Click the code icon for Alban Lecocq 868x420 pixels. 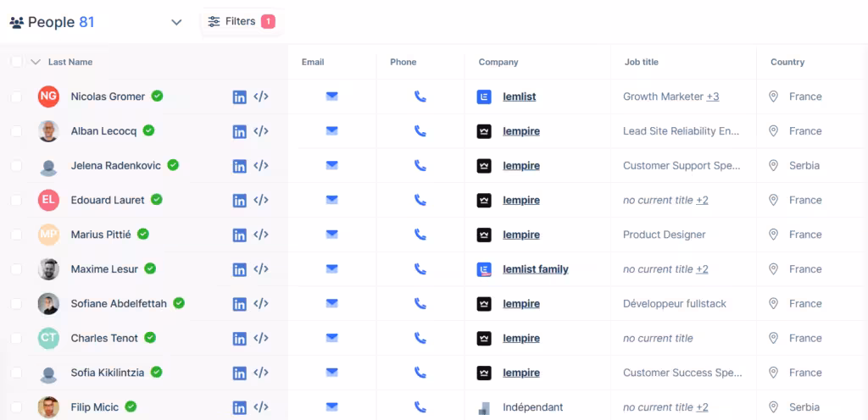(x=261, y=131)
